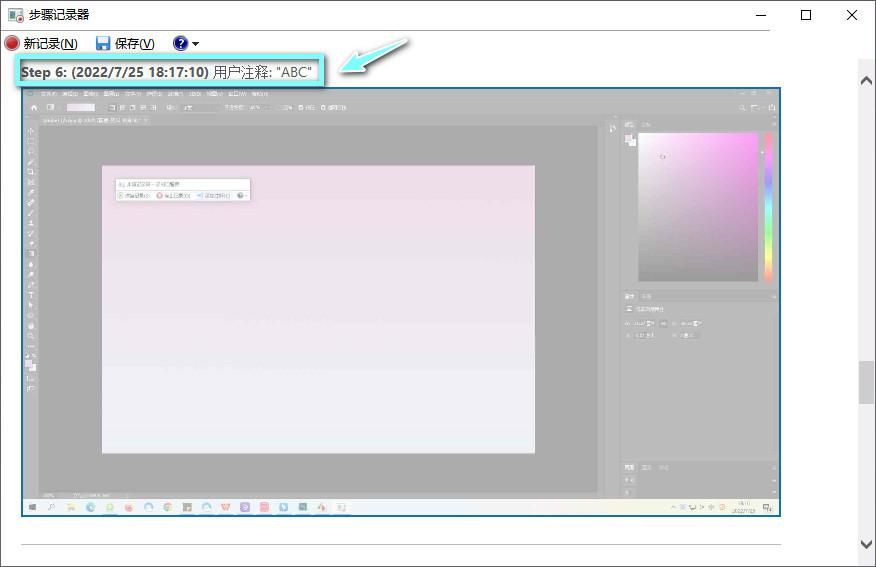The width and height of the screenshot is (876, 567).
Task: Click the 步骤记录器 title bar app icon
Action: (x=15, y=15)
